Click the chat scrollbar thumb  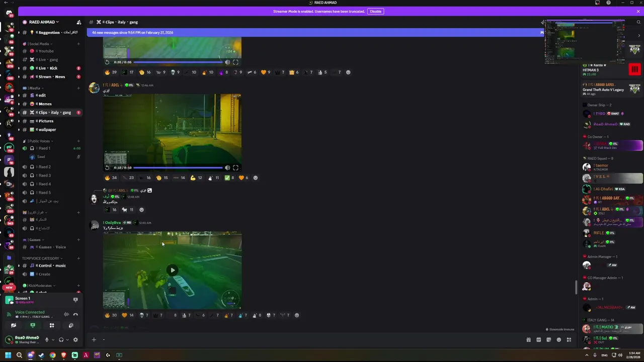[577, 287]
